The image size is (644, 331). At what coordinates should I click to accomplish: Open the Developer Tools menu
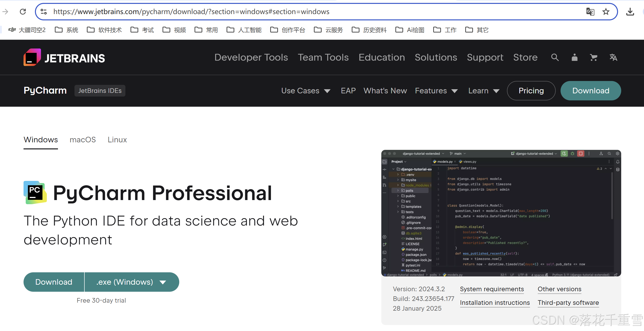point(251,57)
